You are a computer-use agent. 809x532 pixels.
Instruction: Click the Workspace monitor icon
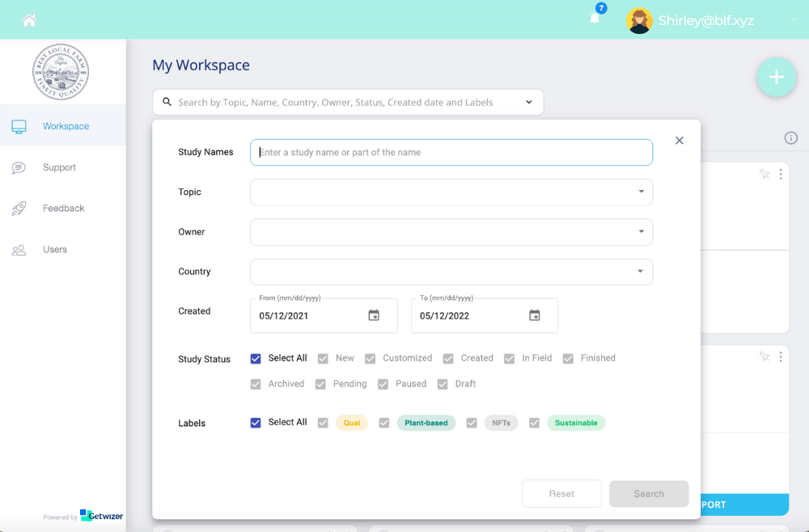coord(19,126)
